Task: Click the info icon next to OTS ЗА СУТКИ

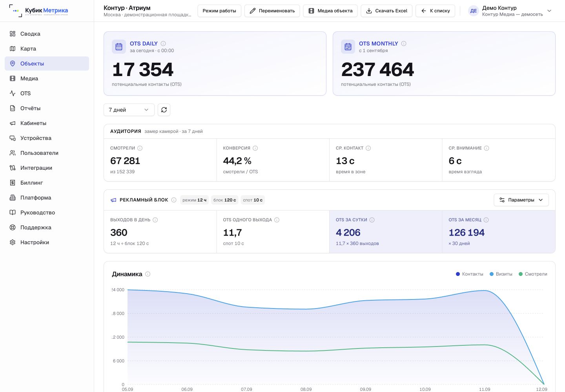Action: [372, 220]
